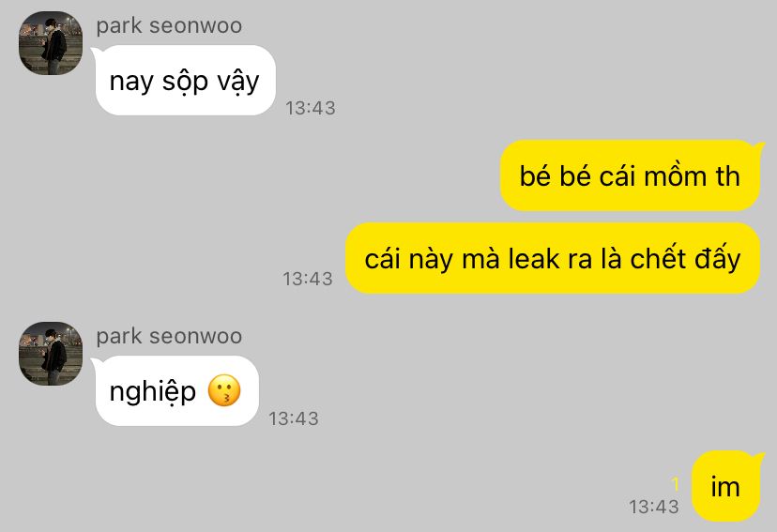Tap the kissing face emoji
The image size is (777, 532).
tap(224, 390)
